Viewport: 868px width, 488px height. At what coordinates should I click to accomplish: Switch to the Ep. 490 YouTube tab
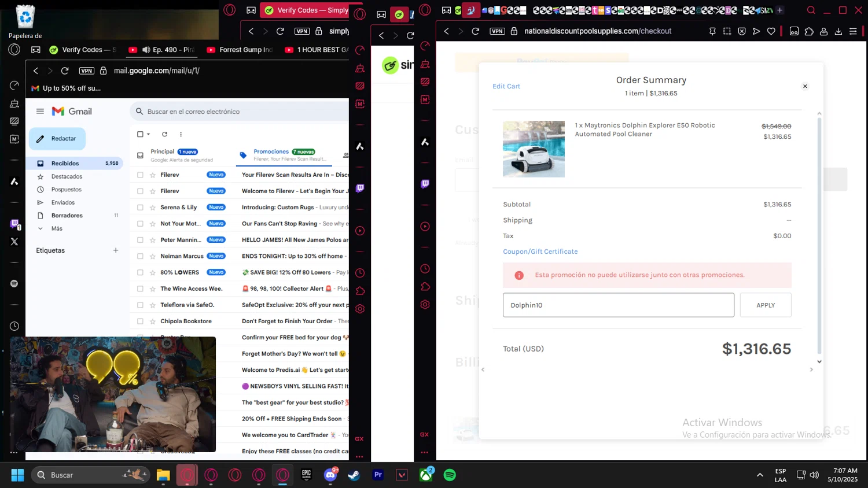tap(161, 50)
